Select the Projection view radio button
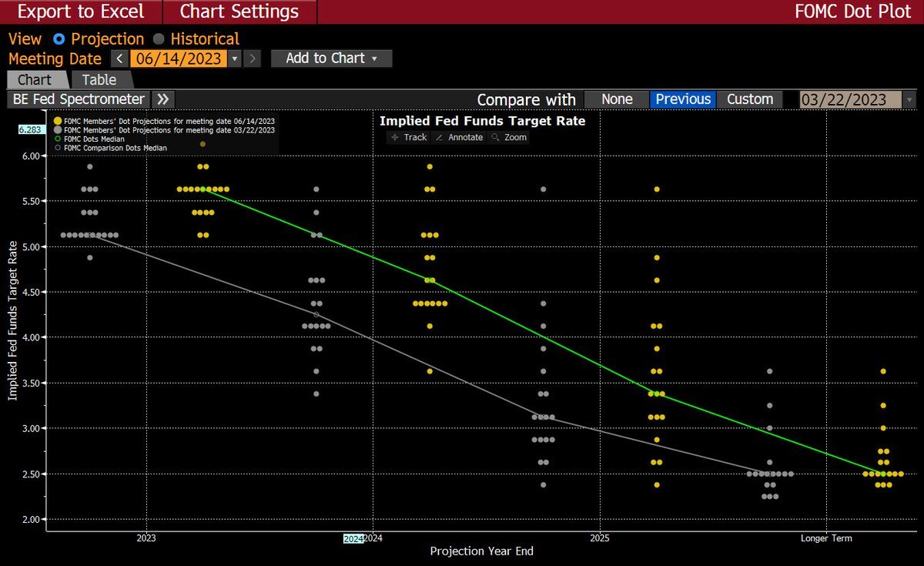924x566 pixels. point(59,39)
